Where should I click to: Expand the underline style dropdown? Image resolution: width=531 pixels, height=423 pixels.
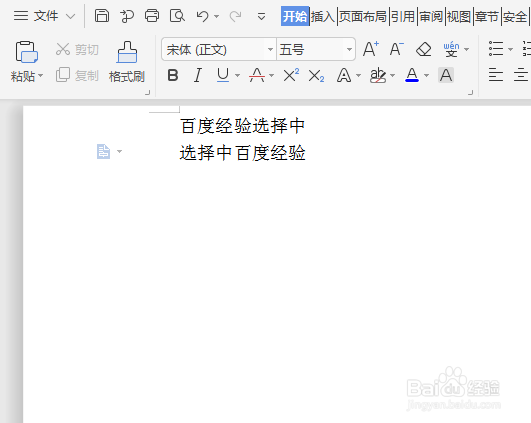click(x=237, y=76)
